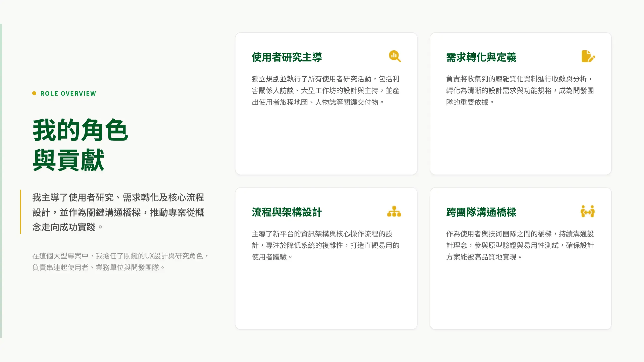This screenshot has height=362, width=644.
Task: Click the sitemap hierarchy icon
Action: click(394, 212)
